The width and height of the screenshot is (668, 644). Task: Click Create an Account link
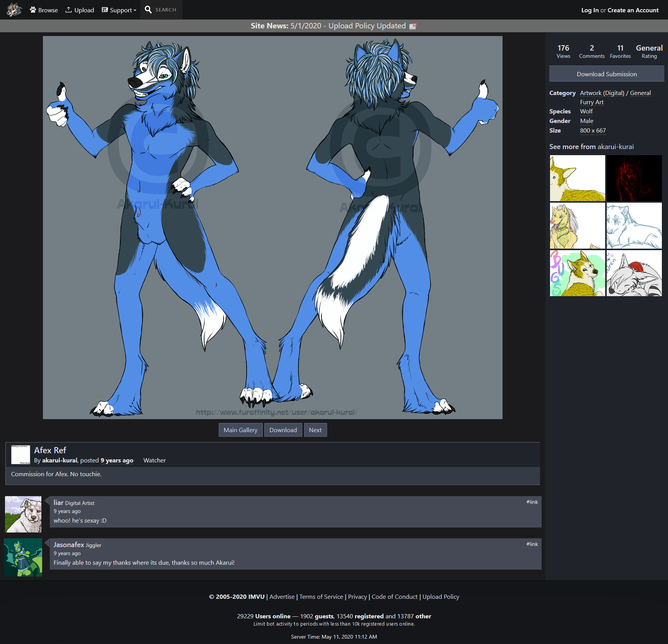(633, 10)
